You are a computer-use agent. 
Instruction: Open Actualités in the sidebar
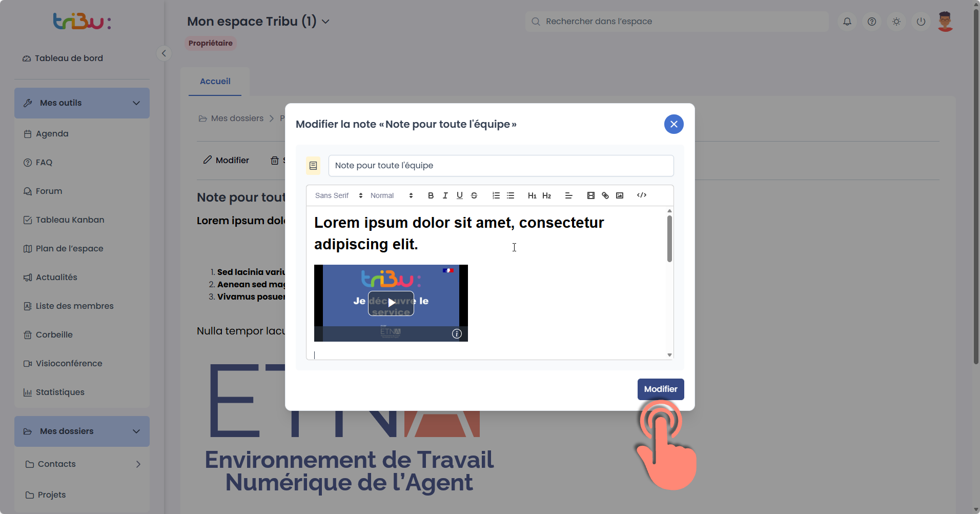[x=50, y=278]
